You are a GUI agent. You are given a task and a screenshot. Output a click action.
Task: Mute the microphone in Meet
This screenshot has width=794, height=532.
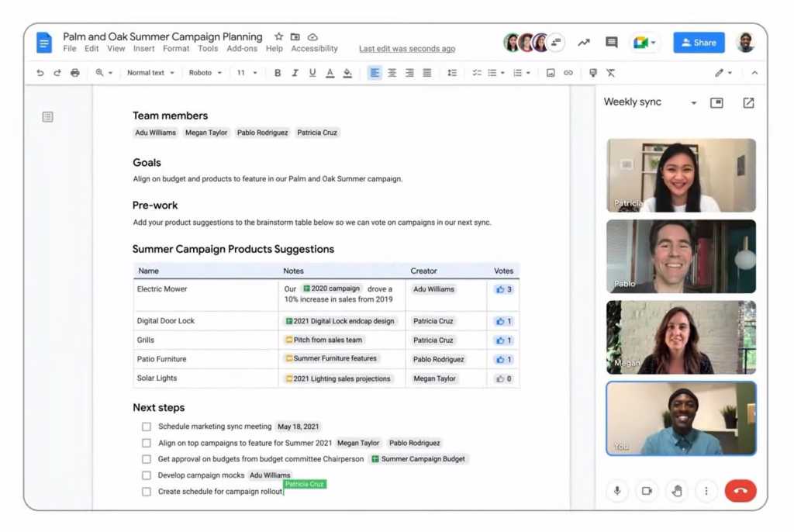click(x=617, y=490)
